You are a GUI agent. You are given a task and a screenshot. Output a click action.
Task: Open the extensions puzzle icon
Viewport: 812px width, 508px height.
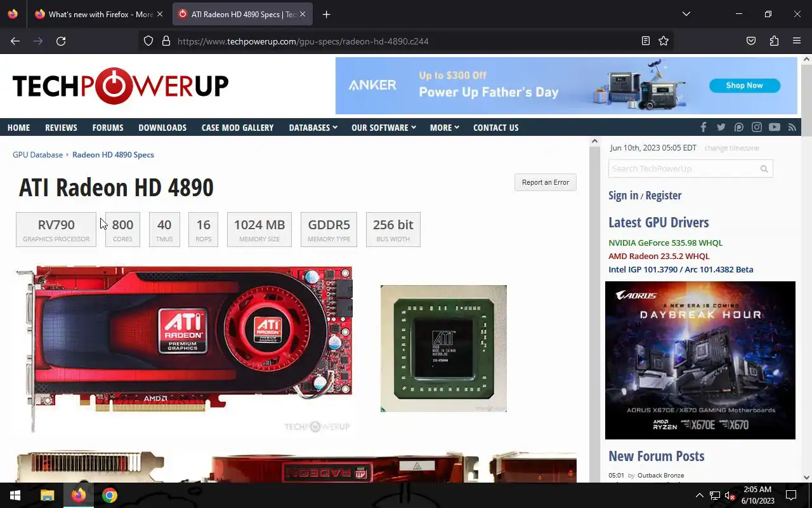pos(774,41)
